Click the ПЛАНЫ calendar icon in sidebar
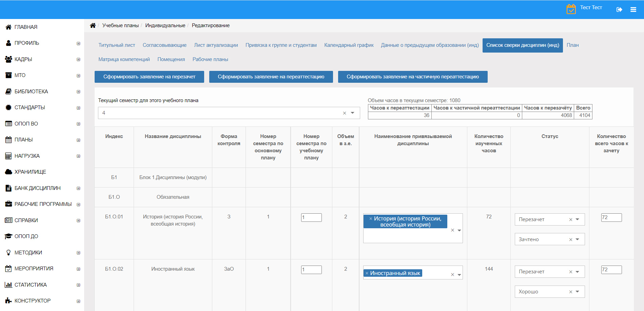Image resolution: width=644 pixels, height=311 pixels. tap(8, 140)
